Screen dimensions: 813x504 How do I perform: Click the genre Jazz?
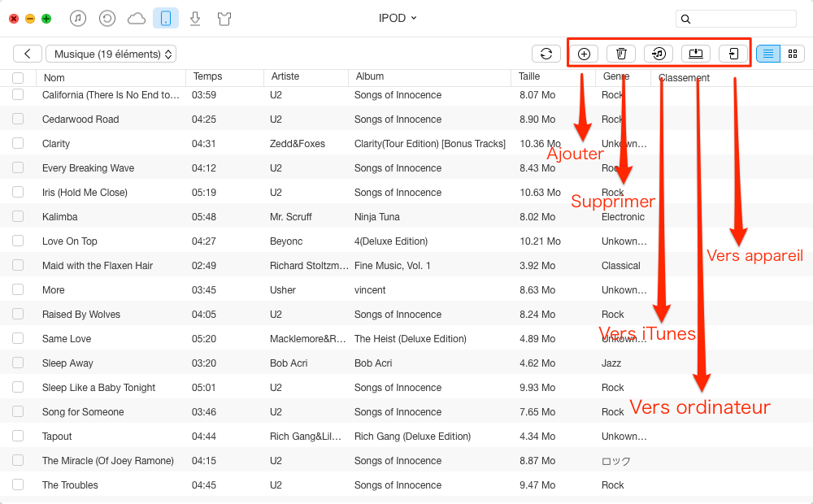[x=611, y=363]
